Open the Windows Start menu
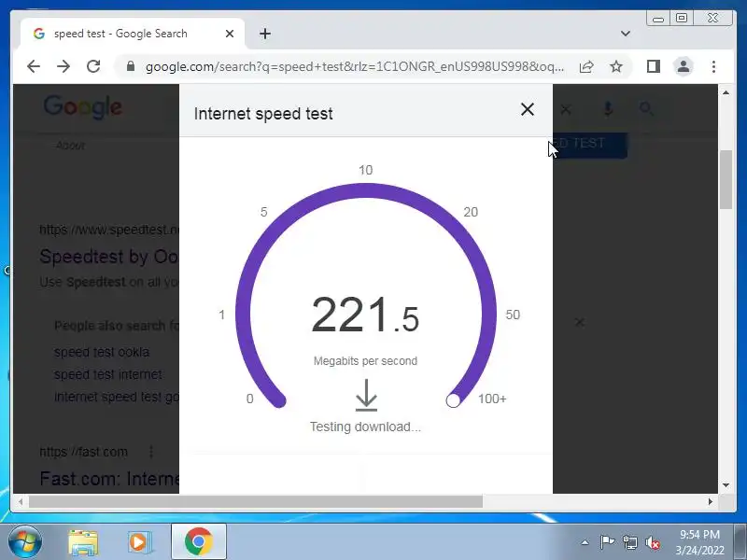Viewport: 747px width, 560px height. tap(24, 542)
